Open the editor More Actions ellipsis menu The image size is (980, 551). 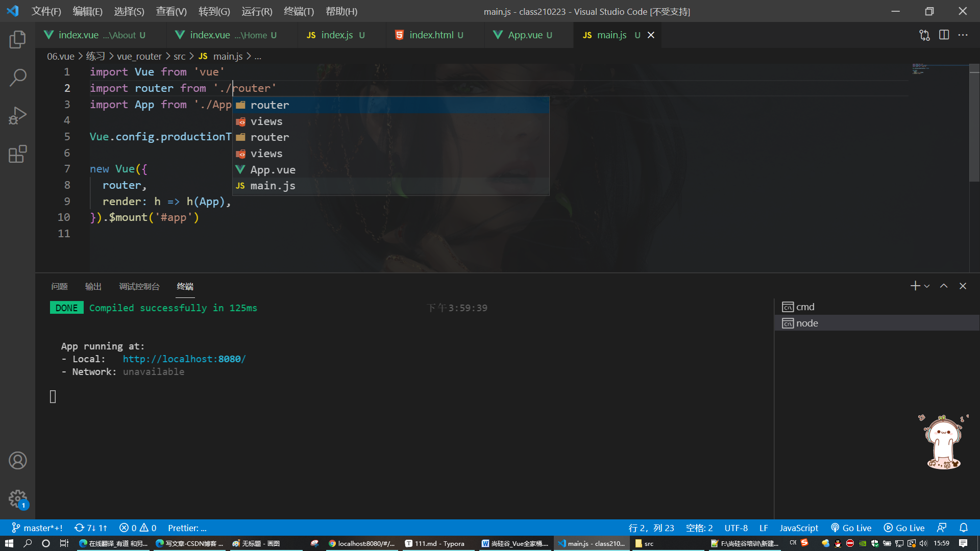tap(963, 35)
